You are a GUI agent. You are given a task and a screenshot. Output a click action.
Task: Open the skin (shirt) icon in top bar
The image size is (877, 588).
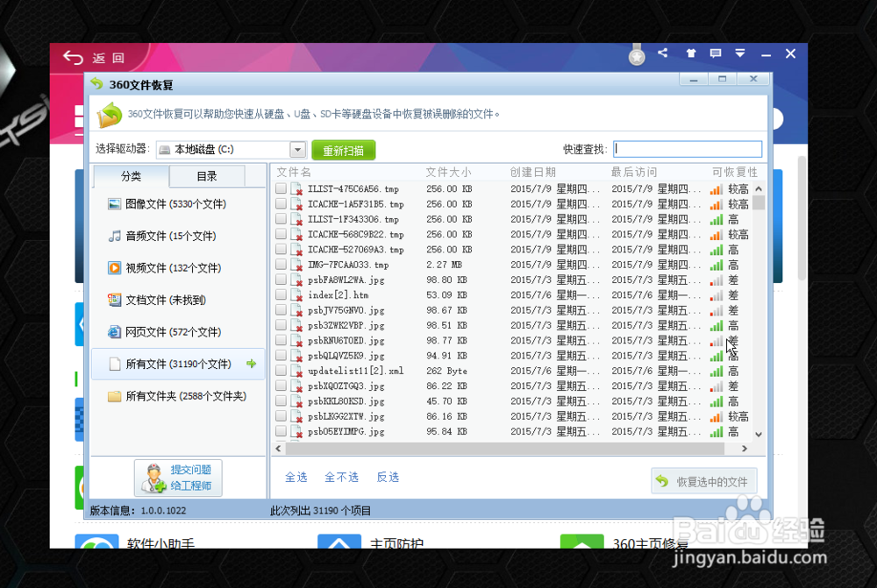691,53
